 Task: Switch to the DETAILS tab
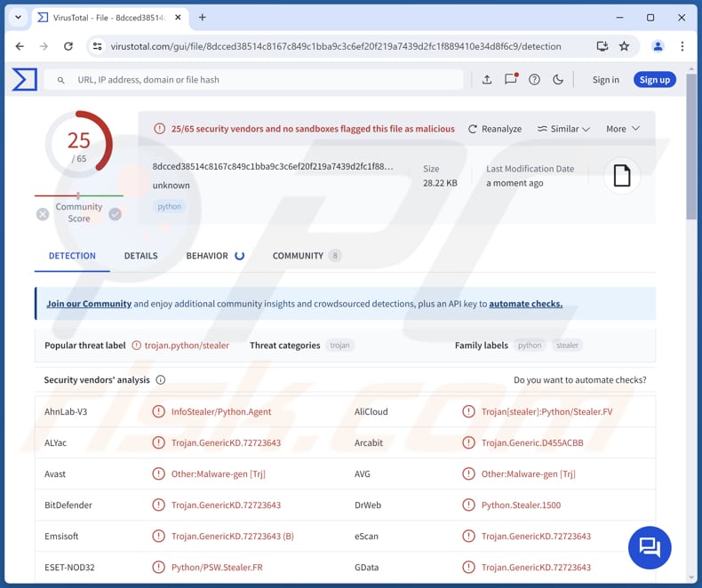(140, 256)
